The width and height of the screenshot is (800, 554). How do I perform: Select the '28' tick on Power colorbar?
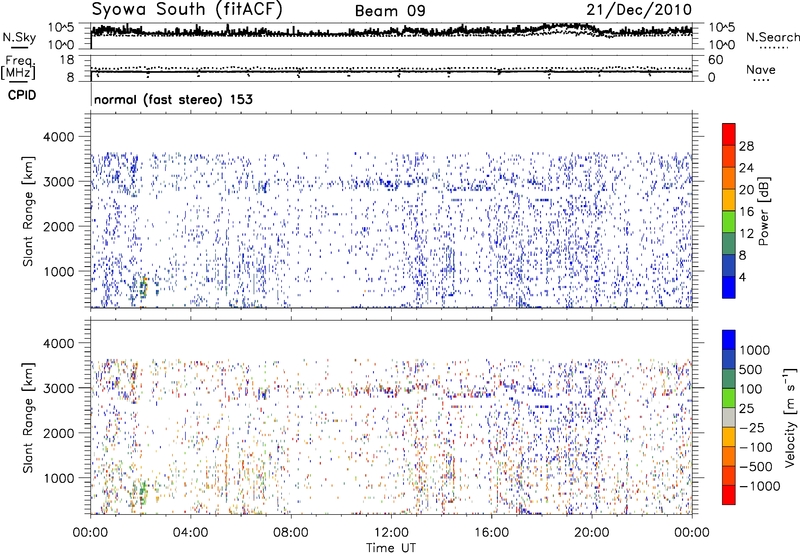click(x=746, y=146)
